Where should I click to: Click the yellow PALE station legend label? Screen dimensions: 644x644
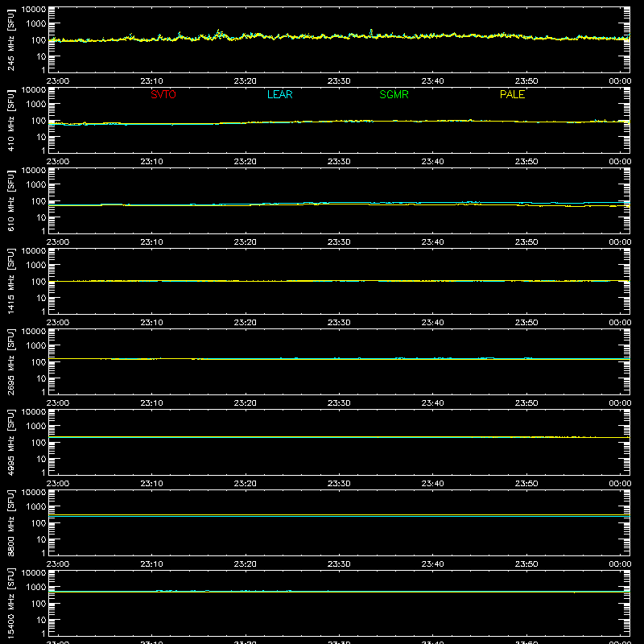(x=512, y=94)
